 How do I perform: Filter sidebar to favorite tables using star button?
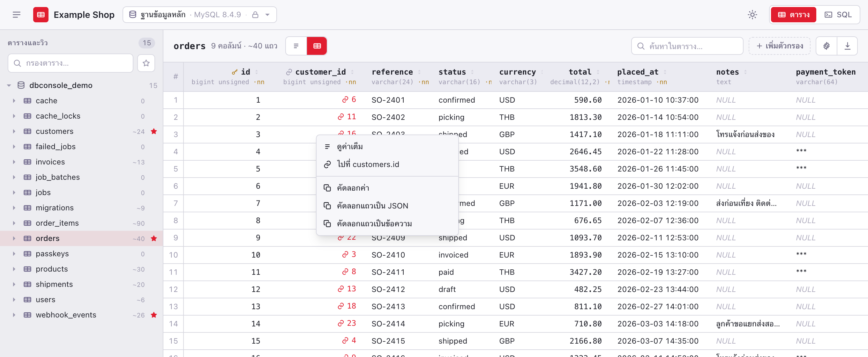click(146, 63)
